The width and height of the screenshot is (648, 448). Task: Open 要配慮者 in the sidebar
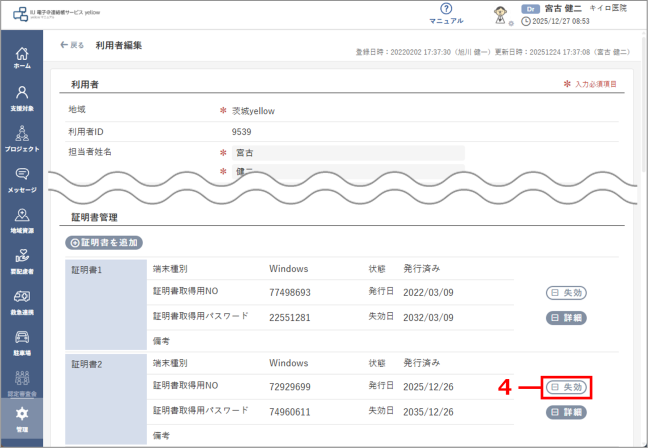point(22,261)
